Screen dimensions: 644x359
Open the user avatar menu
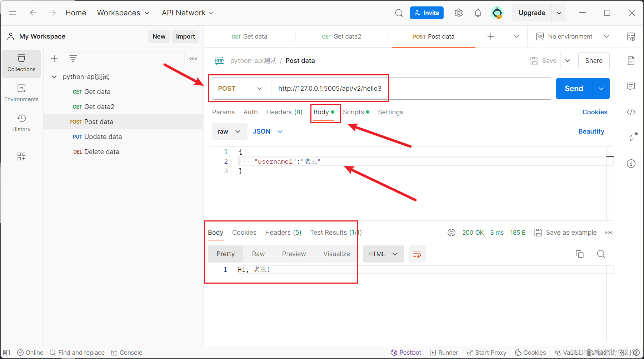(x=497, y=13)
